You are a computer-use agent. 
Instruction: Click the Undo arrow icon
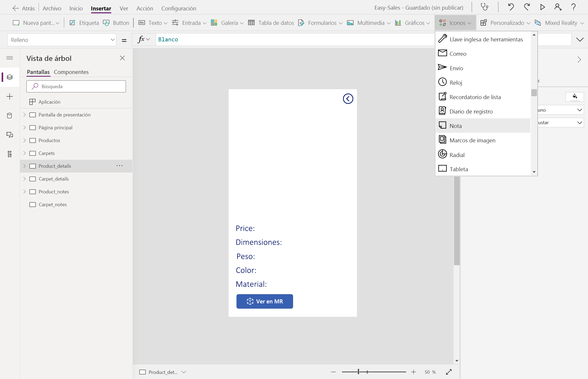tap(511, 7)
